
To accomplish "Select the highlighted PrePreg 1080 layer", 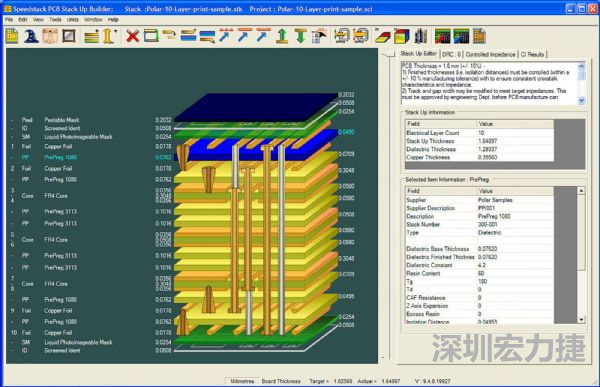I will click(91, 157).
